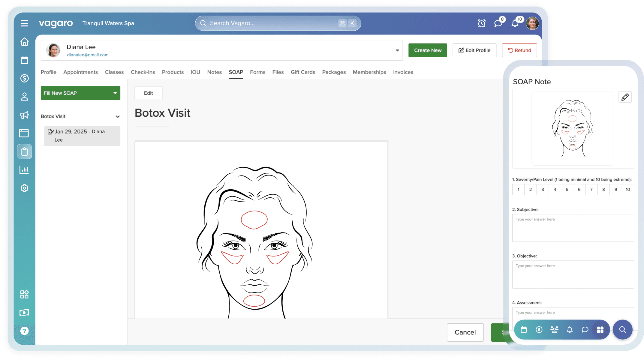Click the Subjective answer text field

pos(573,228)
